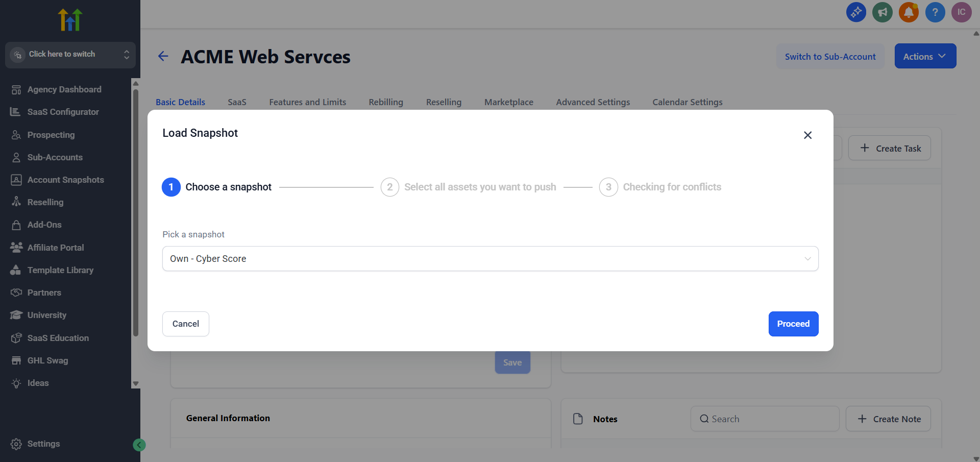Viewport: 980px width, 462px height.
Task: Click the Create Note button
Action: point(889,419)
